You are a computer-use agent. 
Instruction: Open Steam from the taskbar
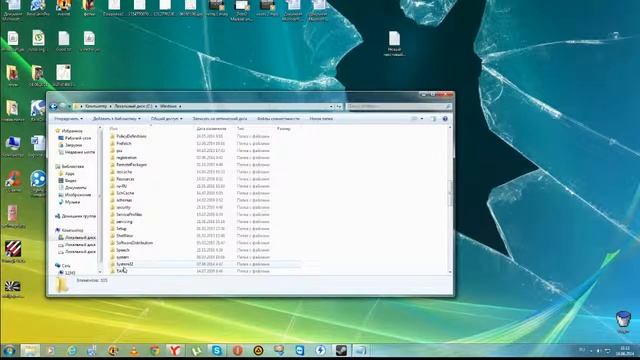(x=341, y=350)
